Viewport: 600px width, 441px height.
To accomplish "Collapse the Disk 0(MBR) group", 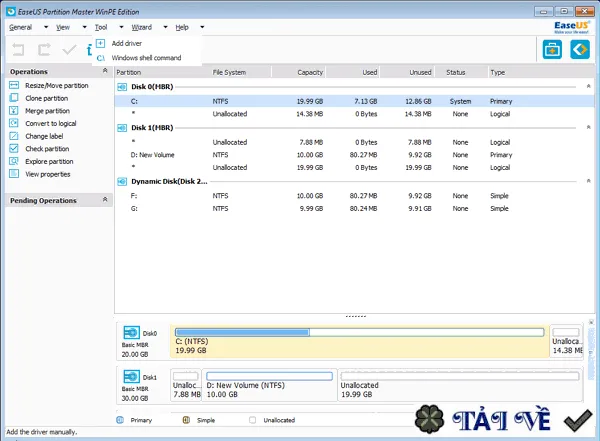I will click(589, 86).
